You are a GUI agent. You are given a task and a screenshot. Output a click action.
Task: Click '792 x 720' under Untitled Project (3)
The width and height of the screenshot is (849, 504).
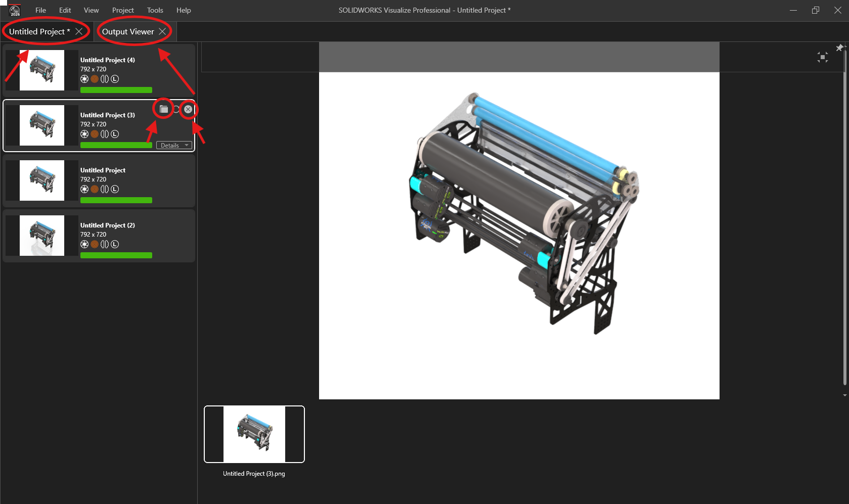94,124
